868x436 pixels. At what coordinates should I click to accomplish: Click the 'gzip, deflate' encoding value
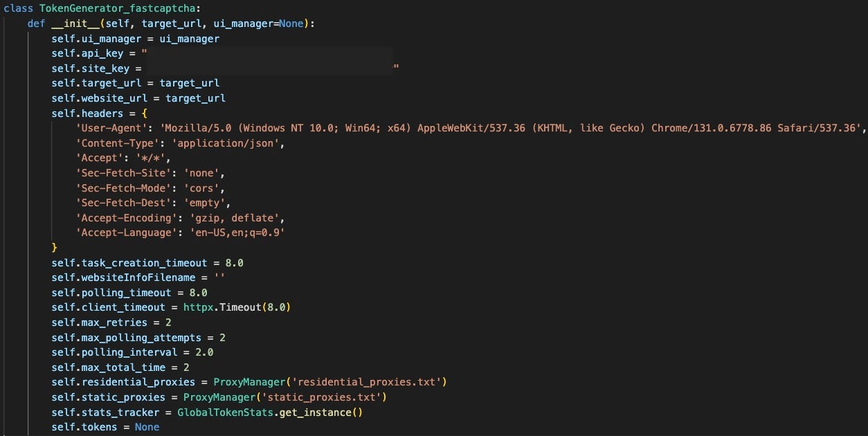(228, 218)
